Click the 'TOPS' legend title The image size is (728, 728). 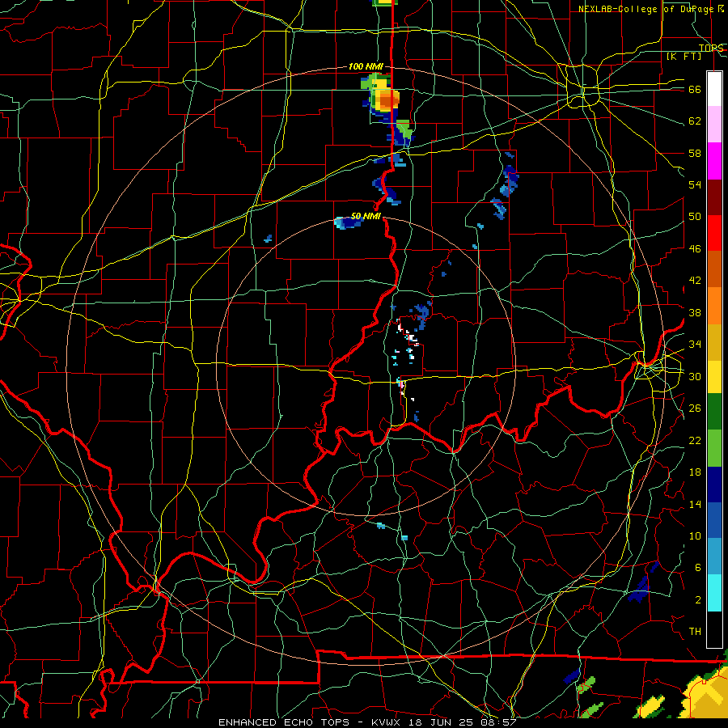(x=711, y=48)
